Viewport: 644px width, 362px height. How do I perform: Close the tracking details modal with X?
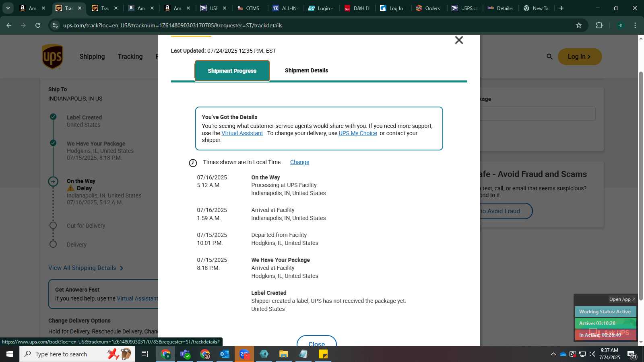pos(459,40)
